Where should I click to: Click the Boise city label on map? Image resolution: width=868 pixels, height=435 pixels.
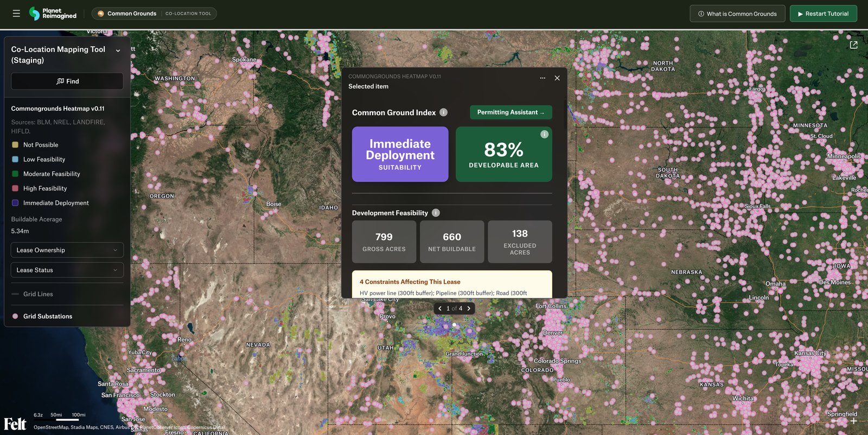point(274,204)
